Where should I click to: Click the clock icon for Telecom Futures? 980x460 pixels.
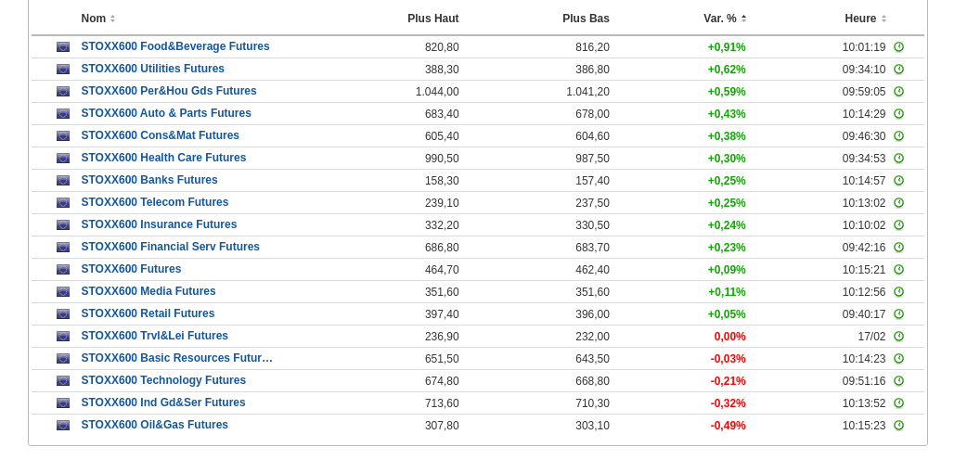[898, 203]
